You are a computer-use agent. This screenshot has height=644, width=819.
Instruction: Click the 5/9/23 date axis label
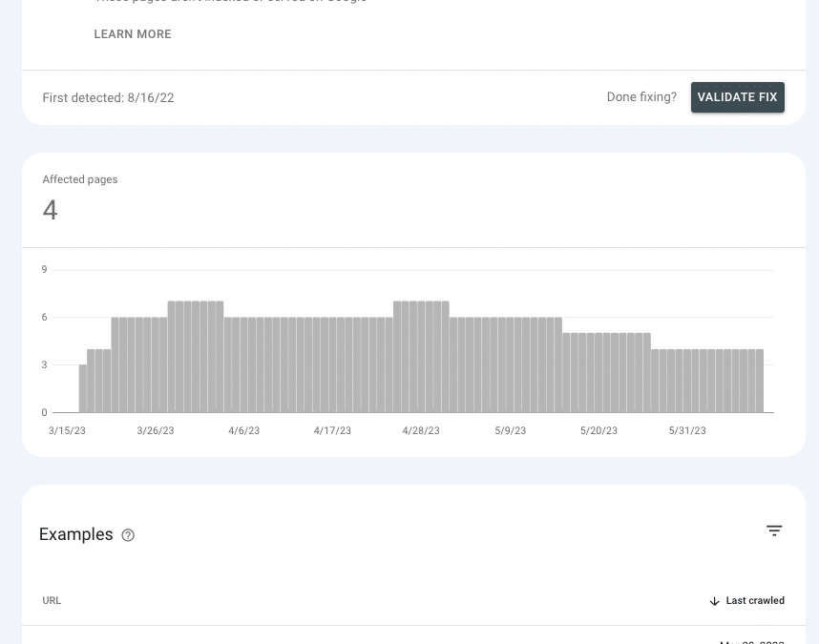pos(511,430)
